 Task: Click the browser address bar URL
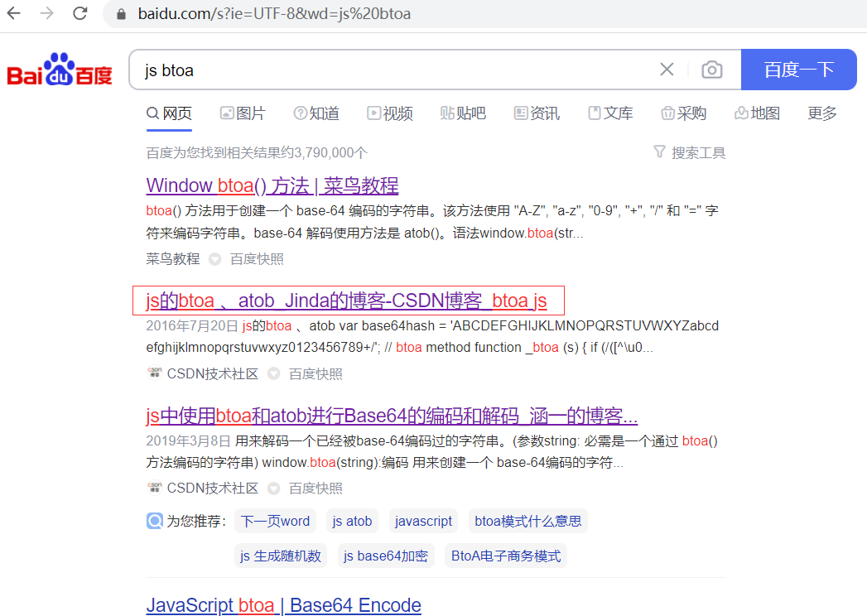(x=274, y=14)
